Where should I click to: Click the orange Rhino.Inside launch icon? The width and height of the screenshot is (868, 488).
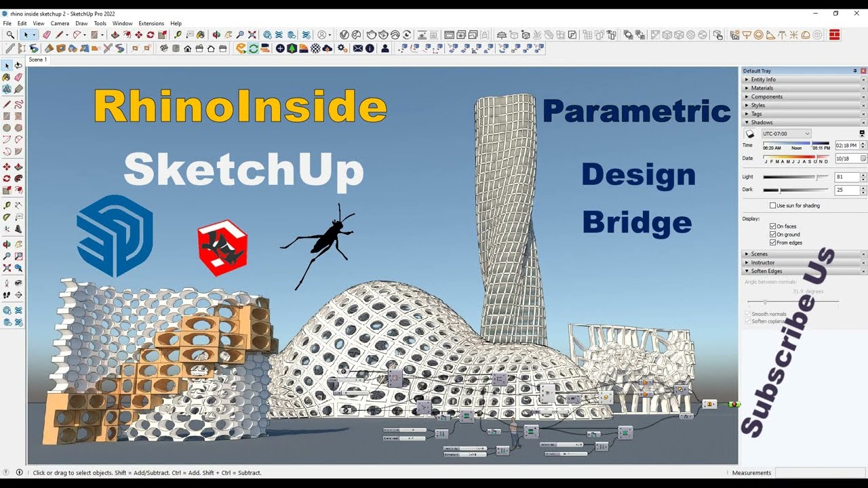tap(241, 48)
